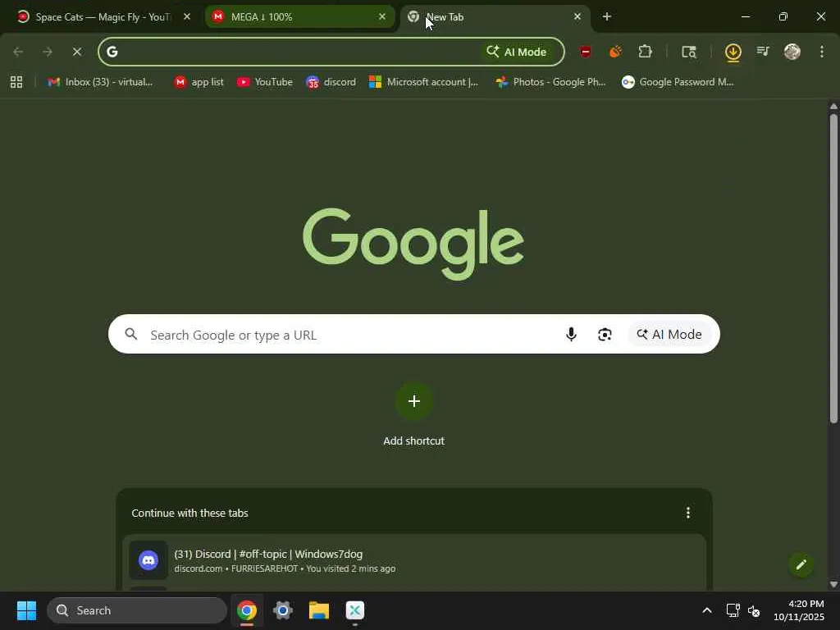Click the Discord icon thumbnail
Viewport: 840px width, 630px height.
pos(148,560)
